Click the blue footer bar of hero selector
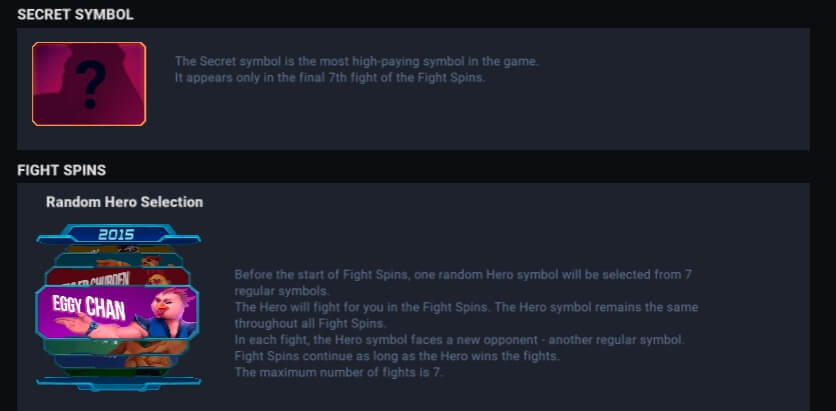836x411 pixels. 118,383
